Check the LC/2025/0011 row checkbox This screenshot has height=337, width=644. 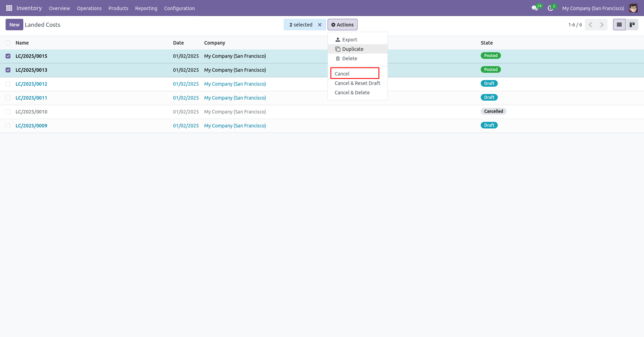pyautogui.click(x=8, y=98)
